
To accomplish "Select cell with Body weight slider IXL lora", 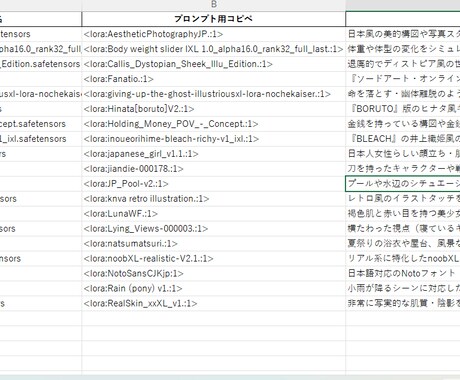I will [x=214, y=49].
